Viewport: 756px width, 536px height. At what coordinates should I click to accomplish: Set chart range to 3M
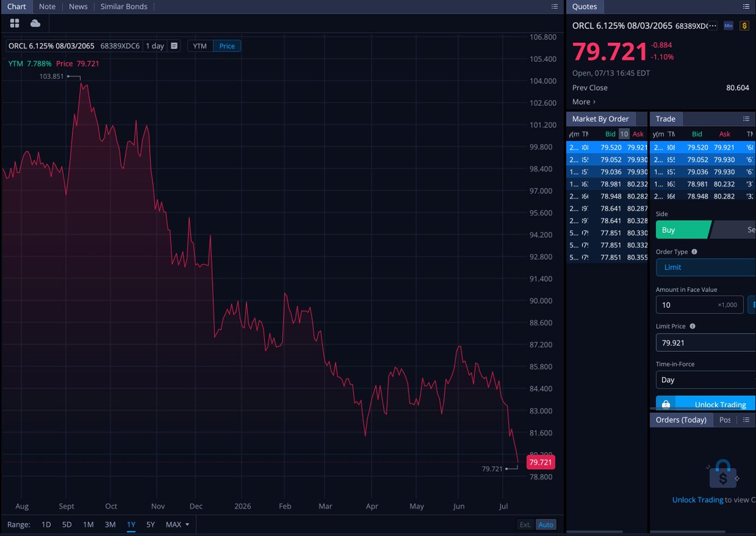click(110, 525)
